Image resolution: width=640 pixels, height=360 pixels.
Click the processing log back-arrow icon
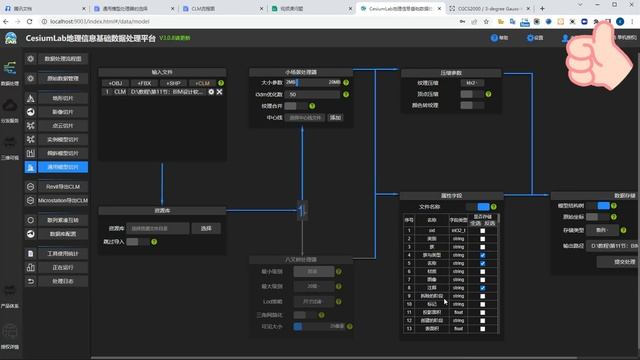[31, 281]
